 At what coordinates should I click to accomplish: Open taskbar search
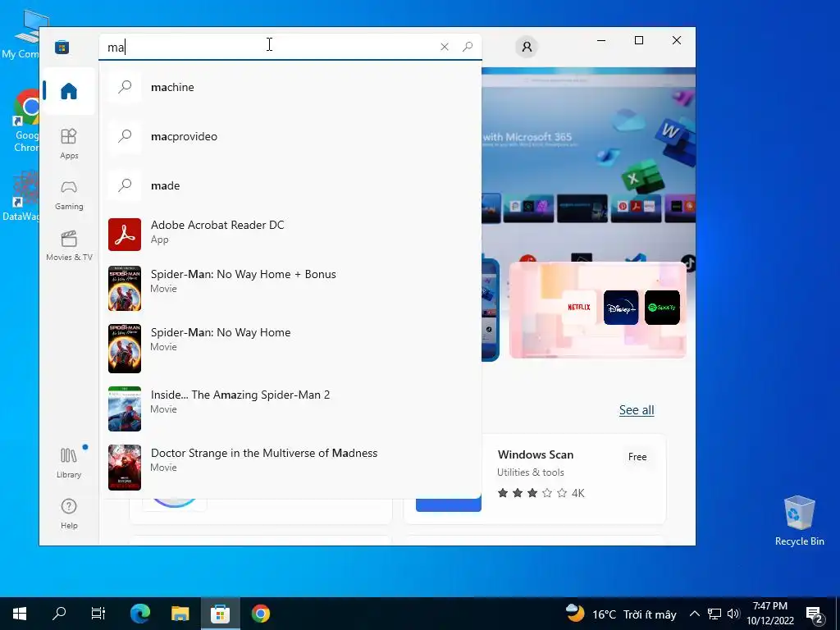[59, 614]
